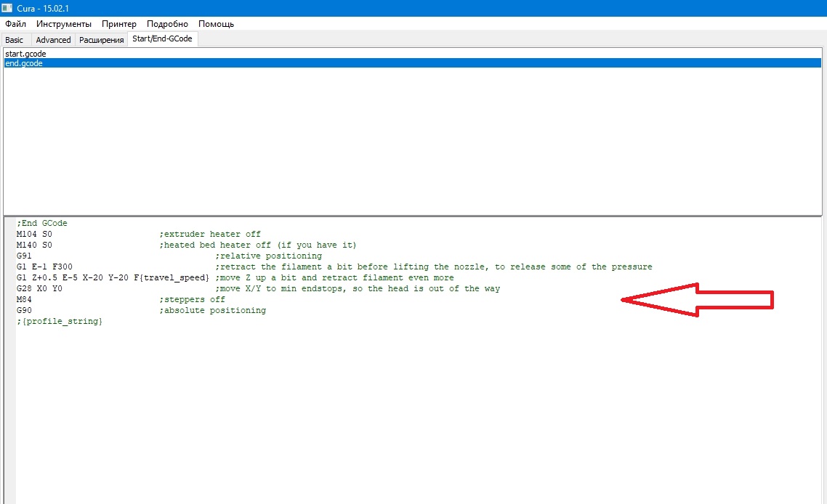The width and height of the screenshot is (827, 504).
Task: Select start.gcode in the file list
Action: (25, 54)
